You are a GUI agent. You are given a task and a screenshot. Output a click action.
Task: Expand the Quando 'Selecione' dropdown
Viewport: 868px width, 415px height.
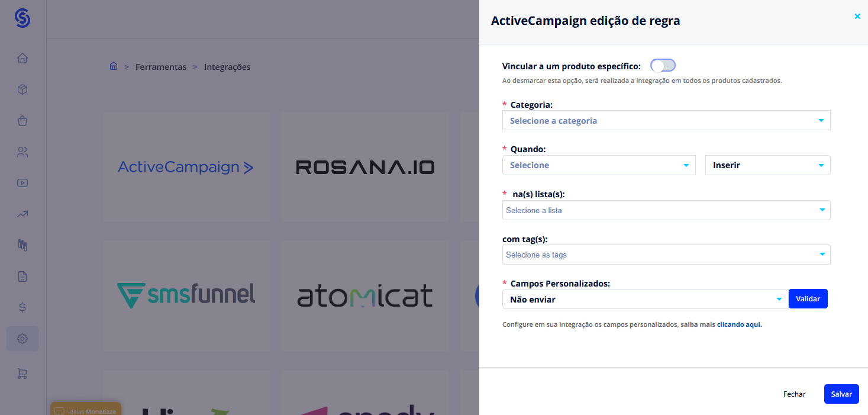pos(598,165)
